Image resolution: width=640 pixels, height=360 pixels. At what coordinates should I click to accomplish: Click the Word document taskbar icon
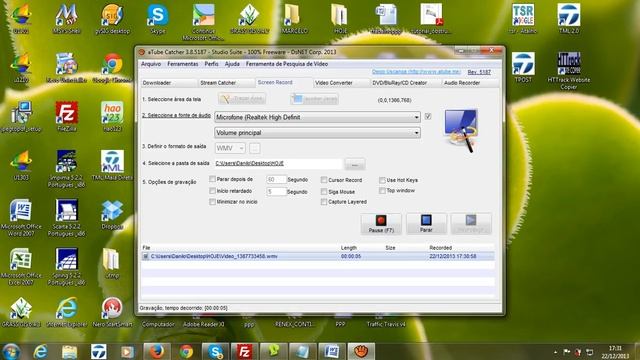(331, 351)
